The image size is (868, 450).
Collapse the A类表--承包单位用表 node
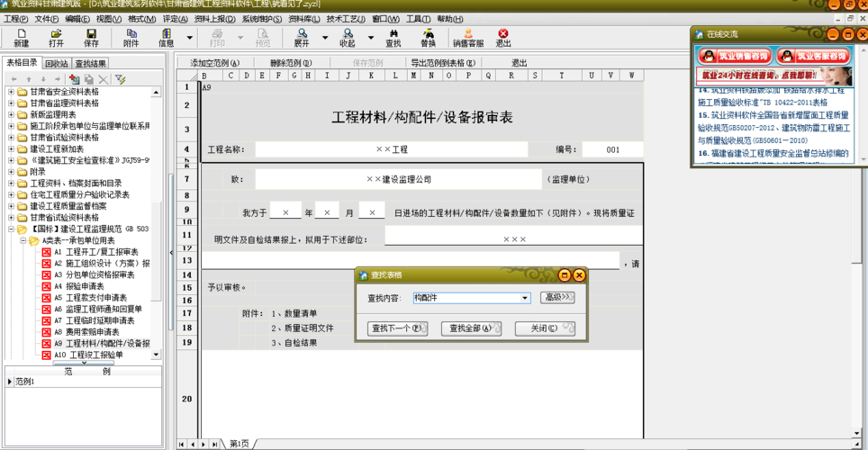(x=23, y=241)
